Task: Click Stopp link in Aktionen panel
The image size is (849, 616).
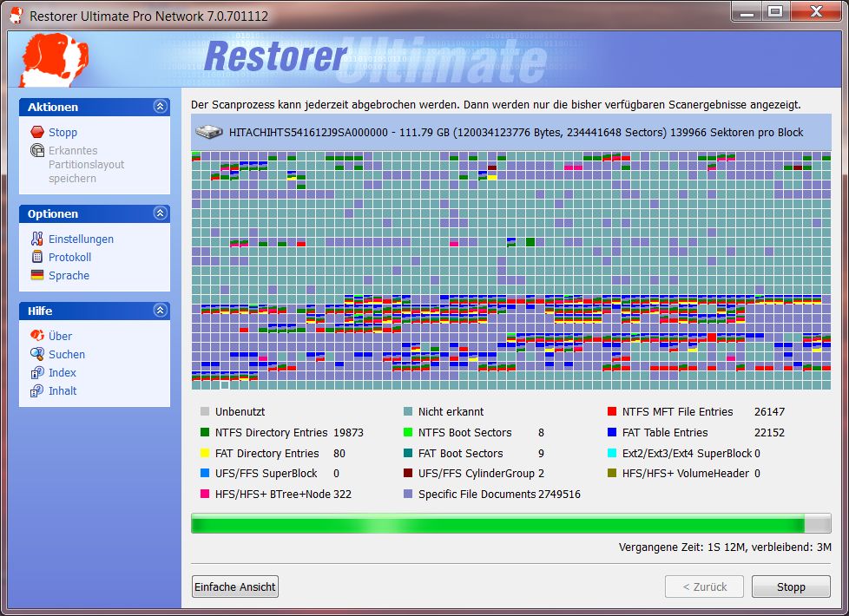Action: [x=63, y=132]
